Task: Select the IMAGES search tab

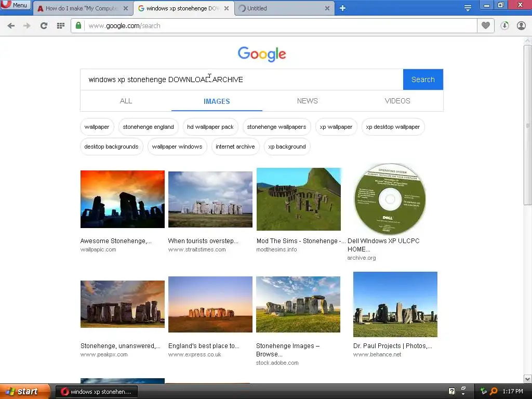Action: [x=217, y=101]
